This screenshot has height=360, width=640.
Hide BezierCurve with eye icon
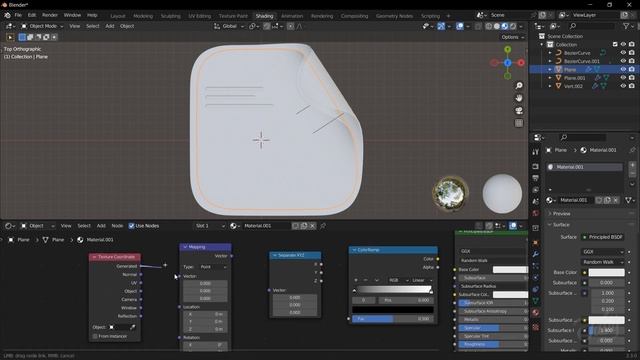tap(623, 53)
